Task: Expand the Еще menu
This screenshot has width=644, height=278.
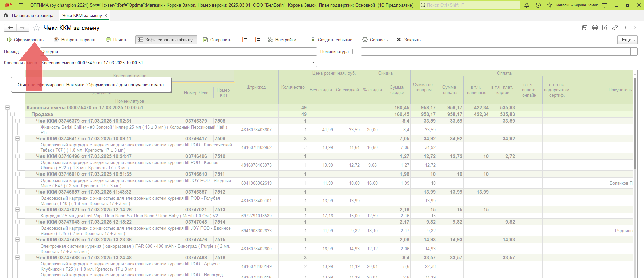Action: (x=627, y=40)
